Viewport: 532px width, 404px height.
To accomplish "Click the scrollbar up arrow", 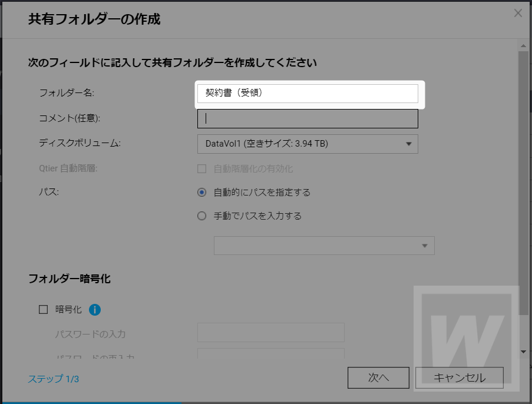I will pyautogui.click(x=523, y=46).
